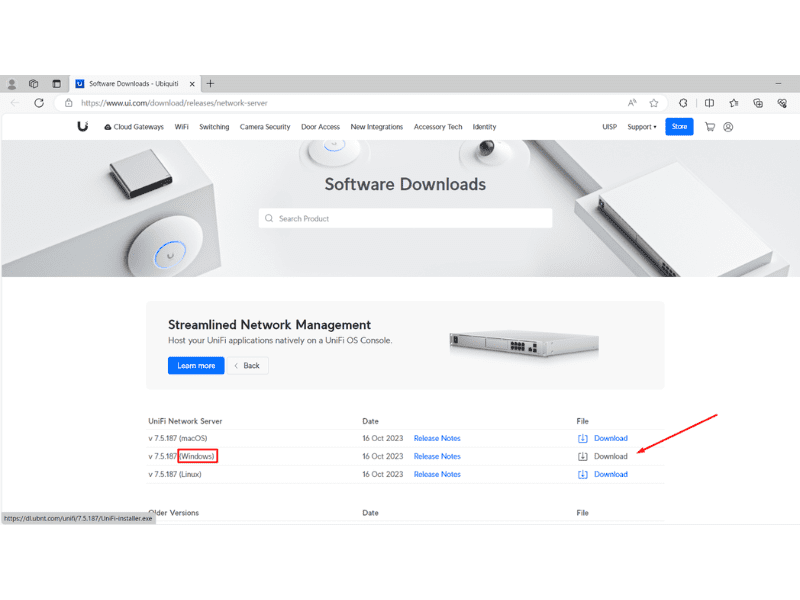Open the browser Favorites list

click(734, 102)
